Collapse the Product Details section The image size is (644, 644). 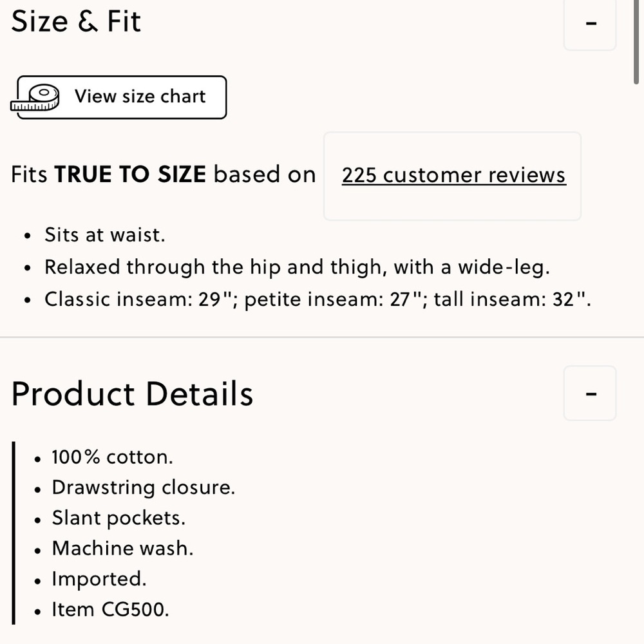(590, 393)
